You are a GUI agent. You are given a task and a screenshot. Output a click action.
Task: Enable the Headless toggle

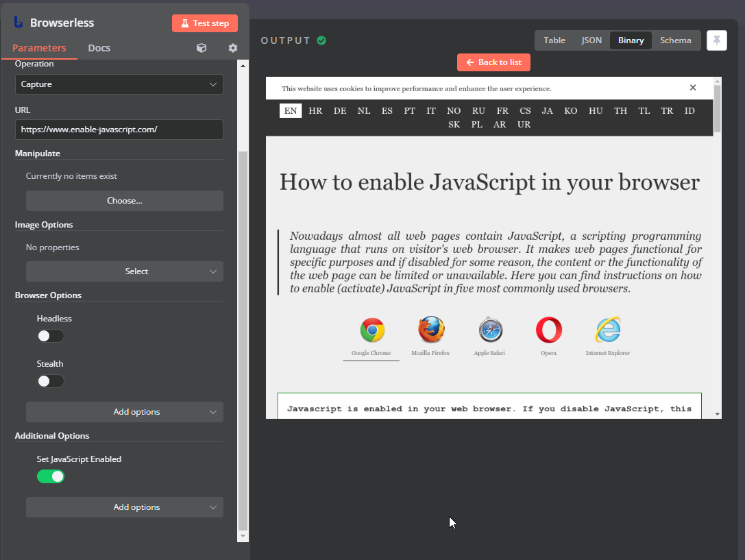(x=51, y=336)
